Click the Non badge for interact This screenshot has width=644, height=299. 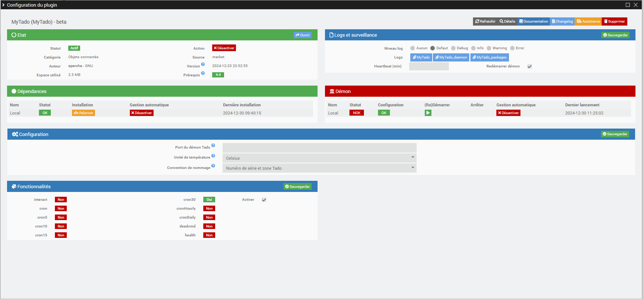coord(61,200)
